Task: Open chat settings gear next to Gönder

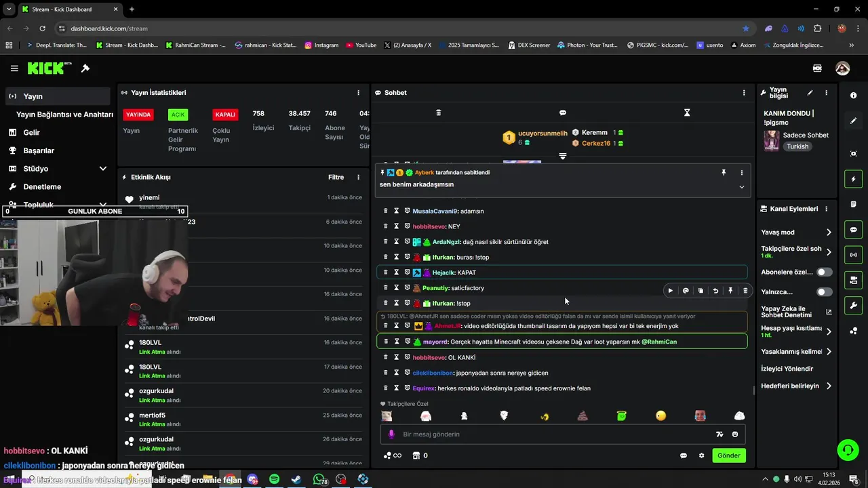Action: pyautogui.click(x=701, y=455)
